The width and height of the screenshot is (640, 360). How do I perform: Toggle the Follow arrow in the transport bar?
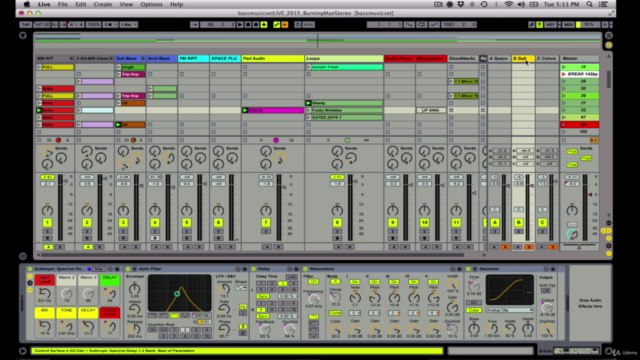[x=195, y=24]
